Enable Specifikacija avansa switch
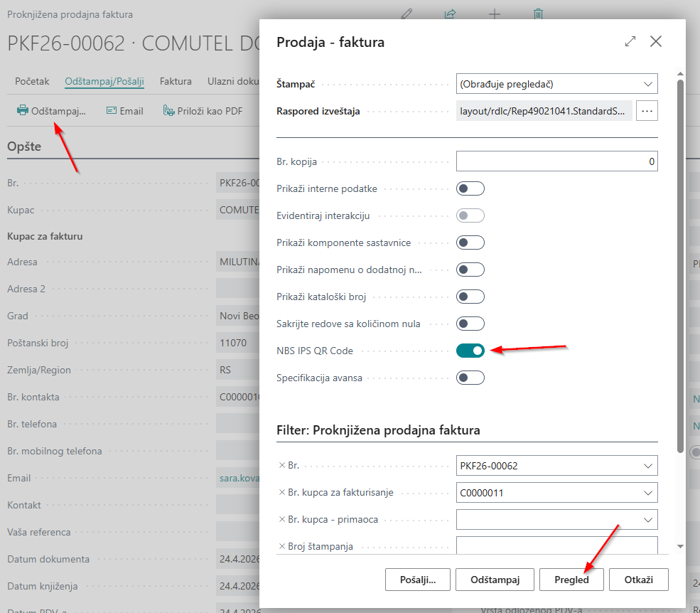This screenshot has height=613, width=700. pos(470,378)
